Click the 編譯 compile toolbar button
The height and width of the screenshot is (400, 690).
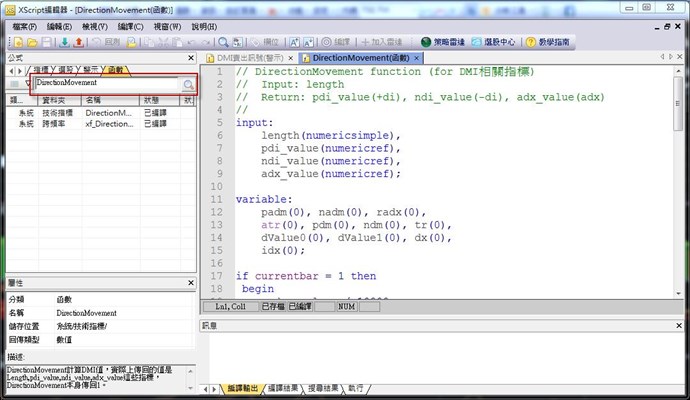tap(335, 42)
